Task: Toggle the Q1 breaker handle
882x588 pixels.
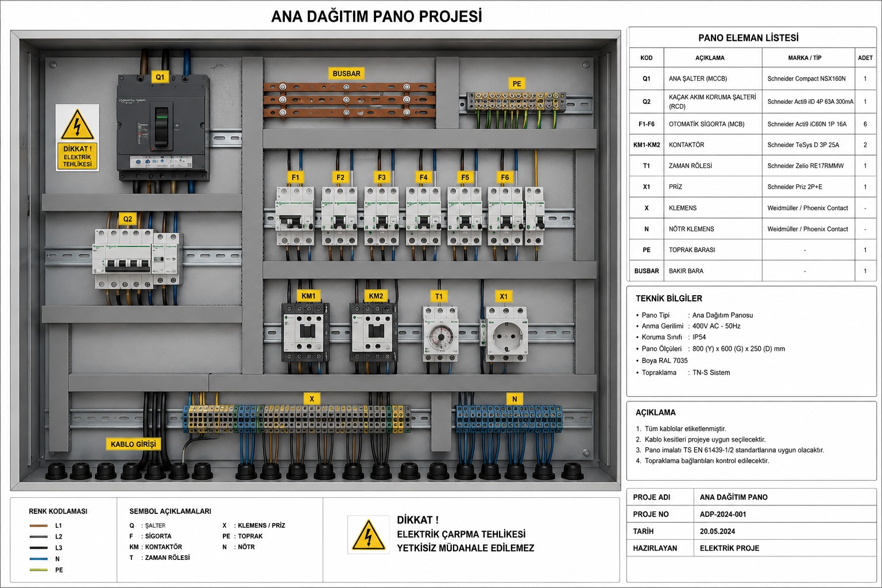Action: [x=161, y=126]
